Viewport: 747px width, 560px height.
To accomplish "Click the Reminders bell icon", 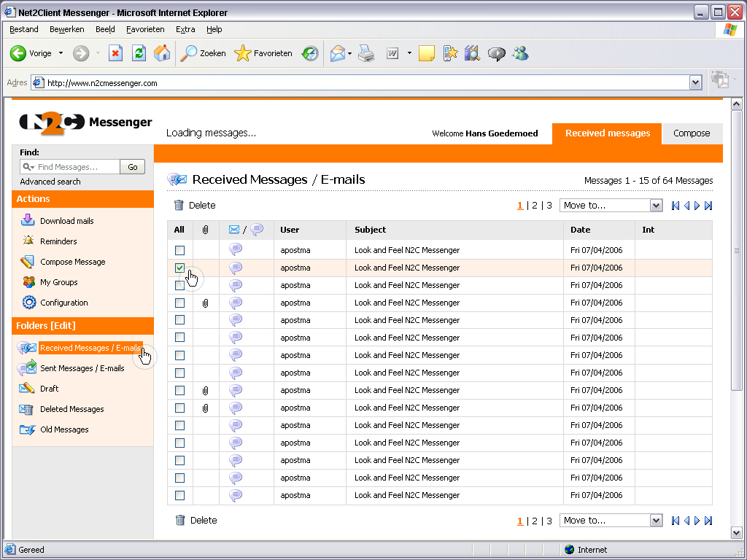I will (x=28, y=241).
